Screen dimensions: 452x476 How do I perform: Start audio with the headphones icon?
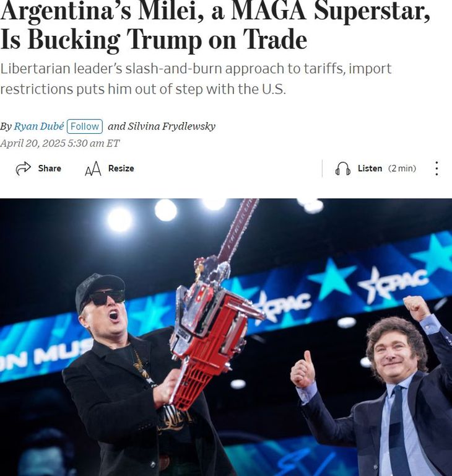[343, 169]
